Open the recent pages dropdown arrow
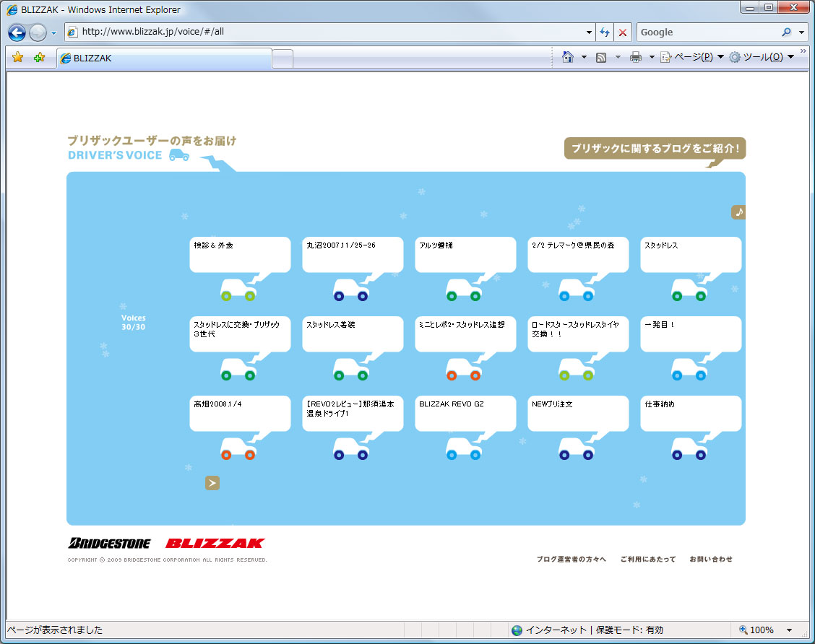Image resolution: width=815 pixels, height=644 pixels. coord(53,32)
